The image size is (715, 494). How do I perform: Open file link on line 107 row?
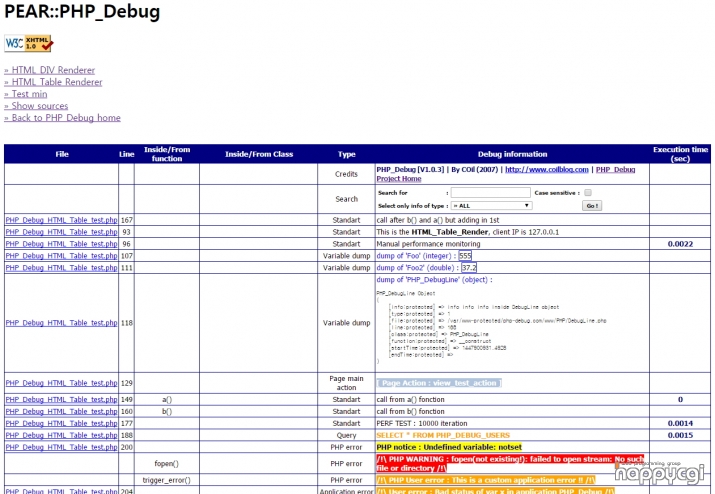62,255
